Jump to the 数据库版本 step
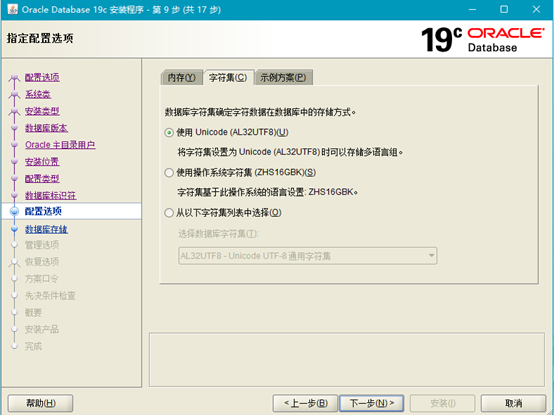This screenshot has height=415, width=554. pyautogui.click(x=46, y=128)
